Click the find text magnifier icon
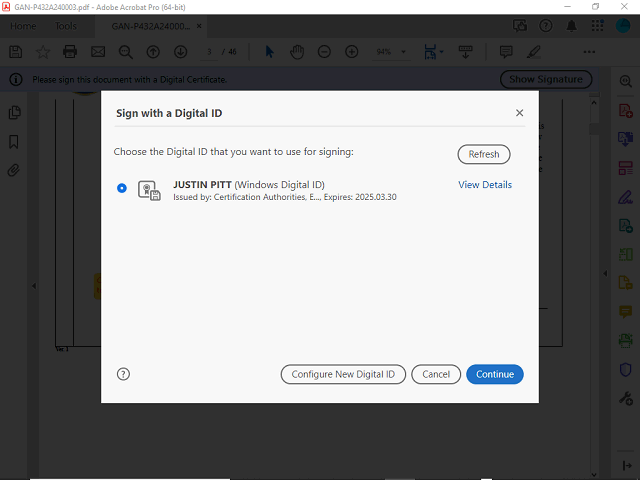The height and width of the screenshot is (480, 640). point(125,52)
